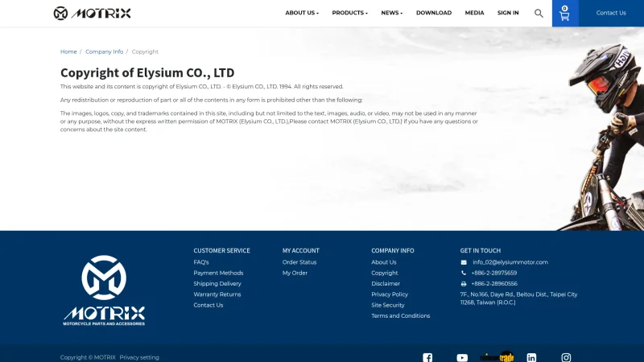Click the MY ACCOUNT footer heading
The height and width of the screenshot is (362, 644).
[300, 250]
